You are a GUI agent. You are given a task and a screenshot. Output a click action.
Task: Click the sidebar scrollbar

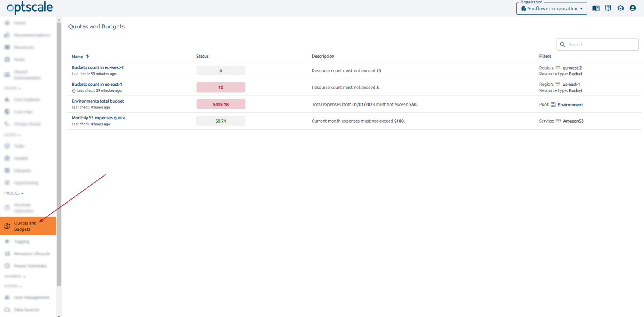tap(59, 147)
